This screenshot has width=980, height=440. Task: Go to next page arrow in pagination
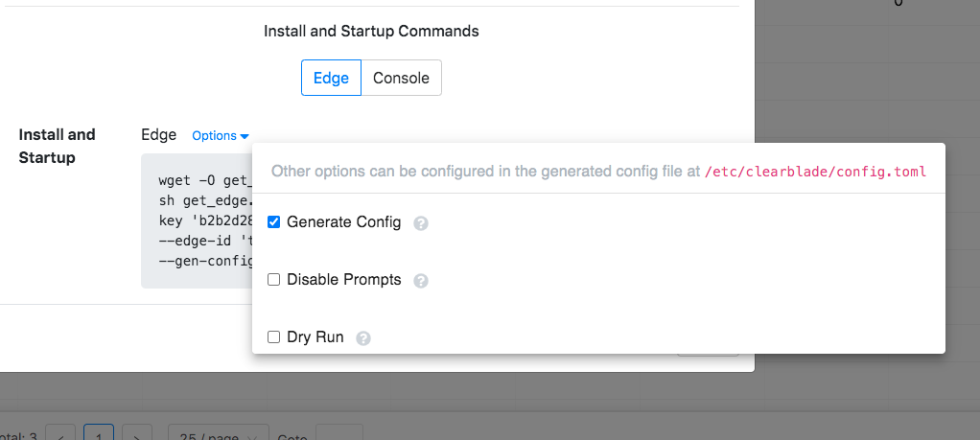(x=137, y=434)
